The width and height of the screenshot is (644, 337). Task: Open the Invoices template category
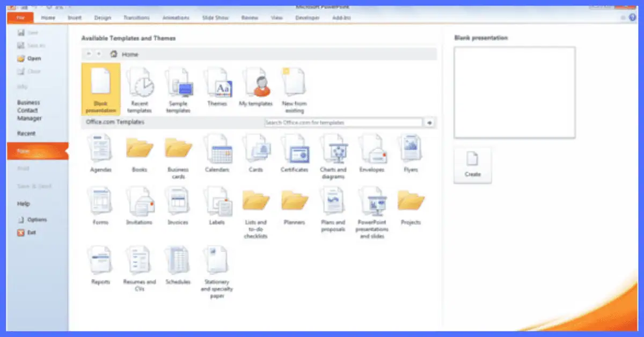coord(178,206)
